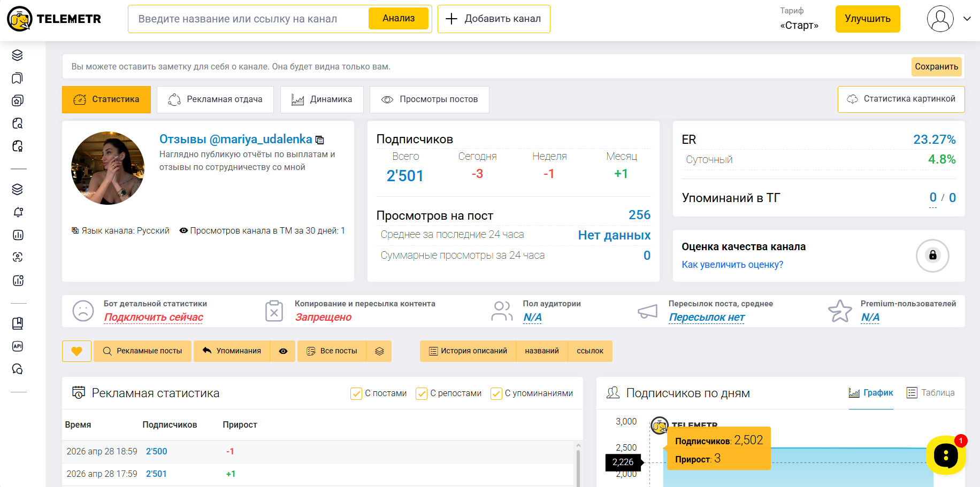Open the support chat widget
This screenshot has height=487, width=980.
point(945,455)
